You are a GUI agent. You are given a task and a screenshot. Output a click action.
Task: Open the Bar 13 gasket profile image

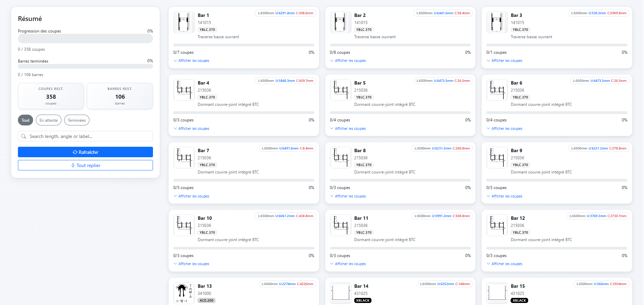click(184, 293)
